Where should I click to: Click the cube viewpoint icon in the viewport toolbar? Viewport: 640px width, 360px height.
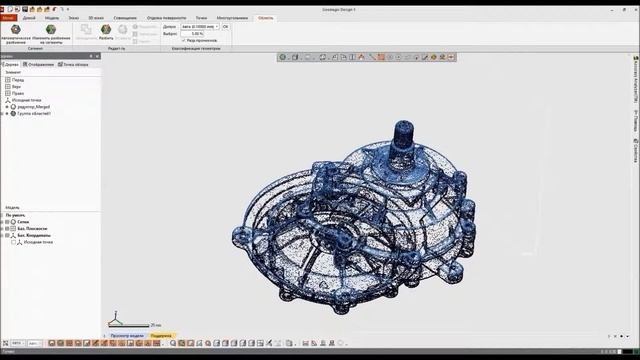pyautogui.click(x=295, y=57)
